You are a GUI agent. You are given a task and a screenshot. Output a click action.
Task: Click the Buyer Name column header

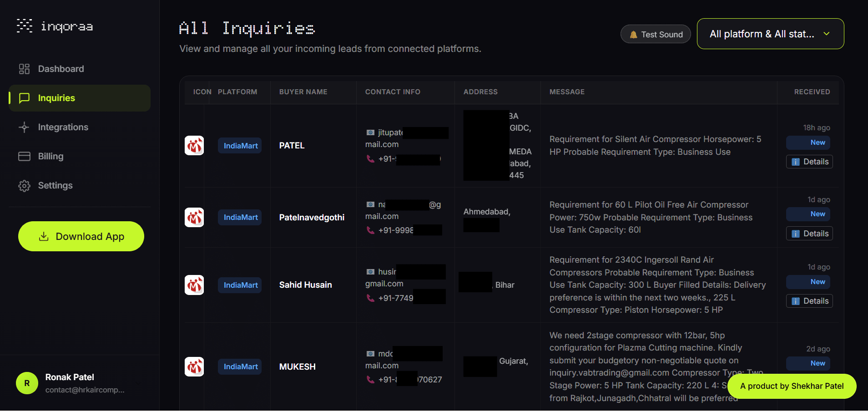pyautogui.click(x=303, y=92)
